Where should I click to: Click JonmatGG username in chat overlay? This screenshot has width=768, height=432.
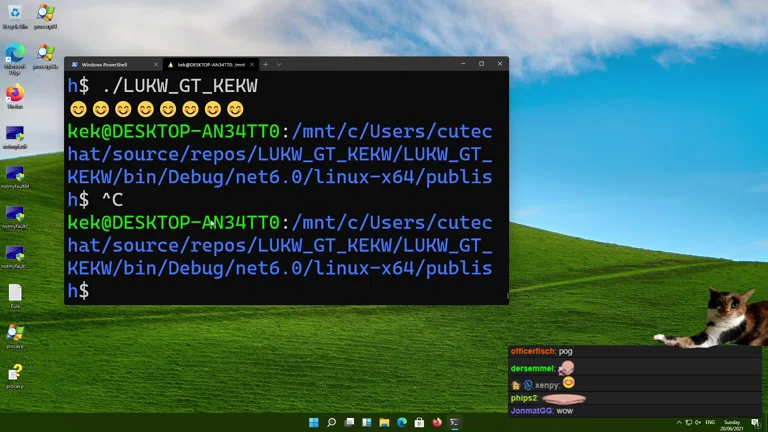[531, 411]
